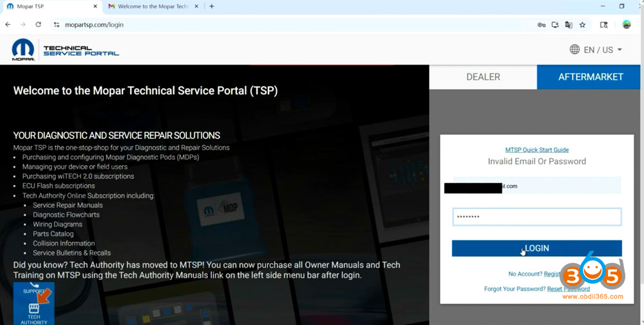Bookmark this page with the star icon
This screenshot has width=644, height=325.
(x=582, y=25)
